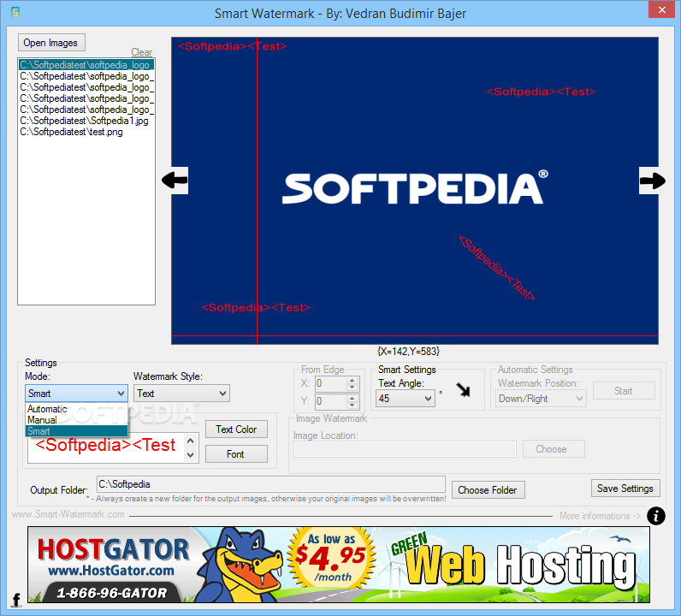The image size is (681, 616).
Task: Click the Choose image button
Action: click(554, 449)
